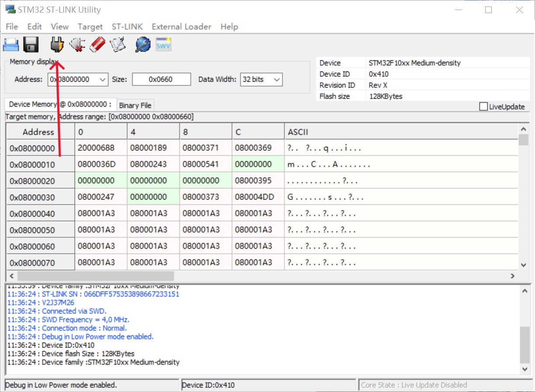Click the Address column header
This screenshot has width=535, height=392.
click(40, 132)
